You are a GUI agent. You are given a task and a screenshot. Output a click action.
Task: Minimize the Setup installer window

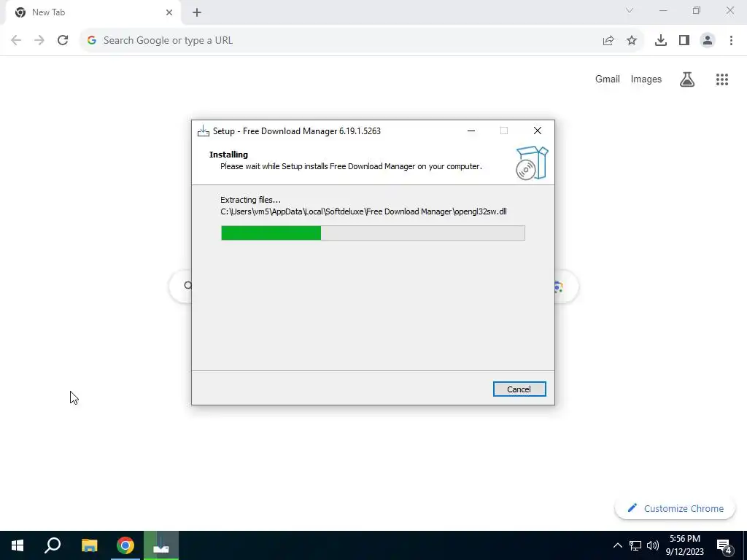point(471,131)
